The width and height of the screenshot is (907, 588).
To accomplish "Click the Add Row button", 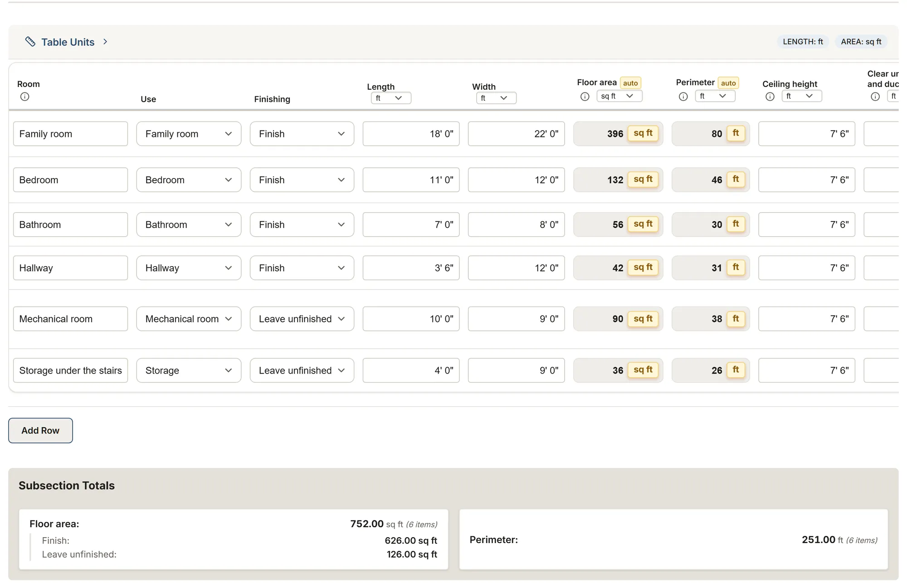I will (40, 431).
